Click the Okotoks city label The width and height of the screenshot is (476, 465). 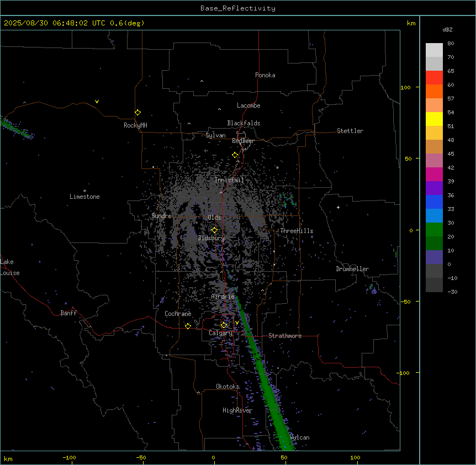[x=228, y=387]
